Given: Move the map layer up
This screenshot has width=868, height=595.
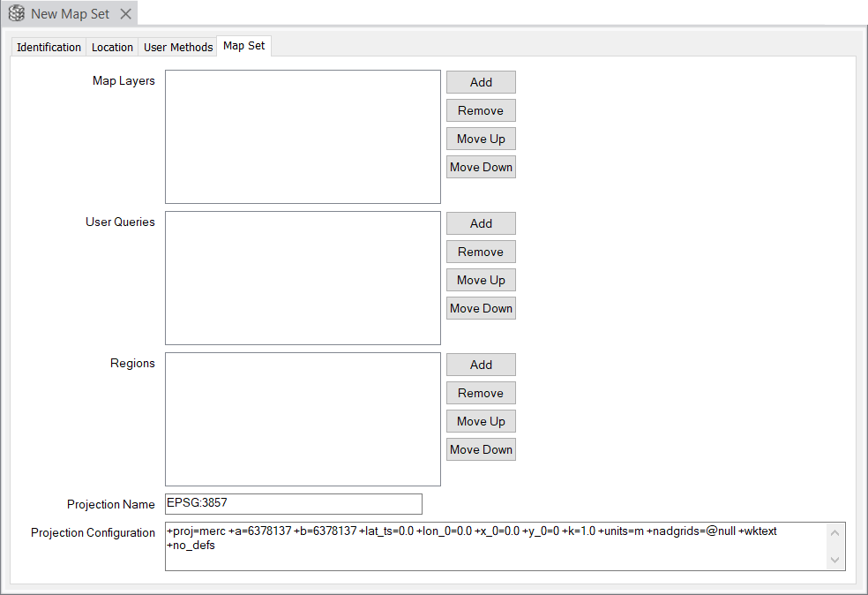Looking at the screenshot, I should [x=481, y=139].
